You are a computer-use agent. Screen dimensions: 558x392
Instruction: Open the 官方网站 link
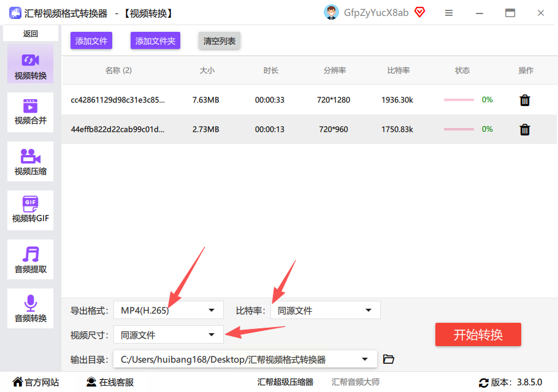click(x=36, y=382)
